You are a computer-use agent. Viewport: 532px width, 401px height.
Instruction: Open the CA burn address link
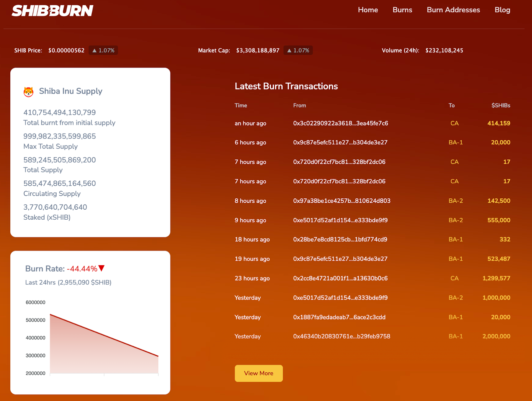455,123
